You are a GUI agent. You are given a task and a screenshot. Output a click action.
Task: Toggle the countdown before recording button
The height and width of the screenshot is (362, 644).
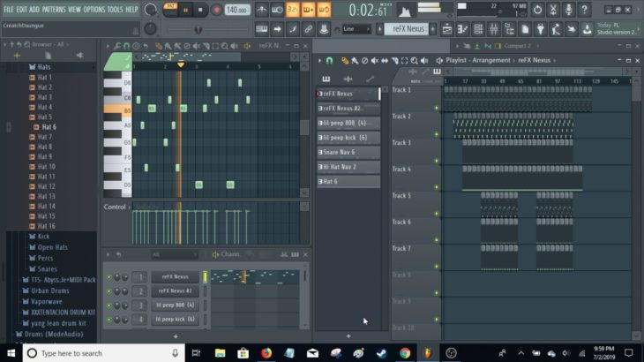point(292,10)
